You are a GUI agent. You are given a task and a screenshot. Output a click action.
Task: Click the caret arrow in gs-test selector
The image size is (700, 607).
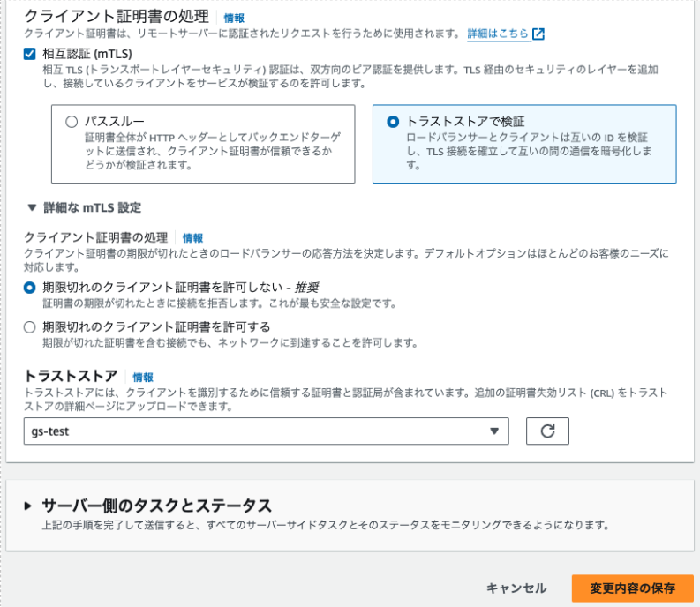[x=493, y=431]
